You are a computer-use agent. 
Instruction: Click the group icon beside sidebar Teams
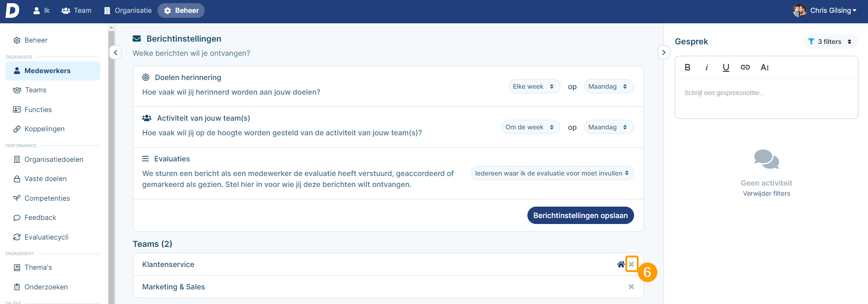(17, 90)
